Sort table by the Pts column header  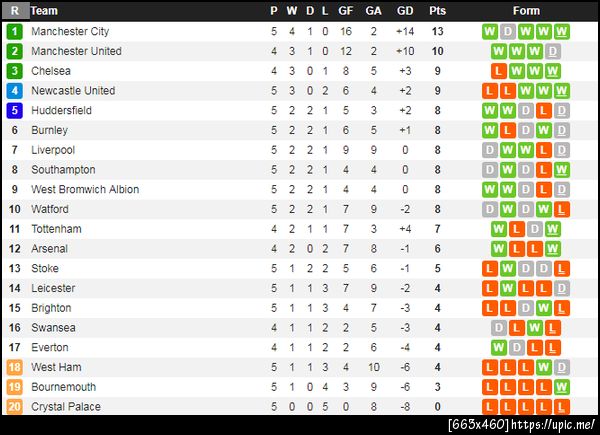(x=437, y=11)
